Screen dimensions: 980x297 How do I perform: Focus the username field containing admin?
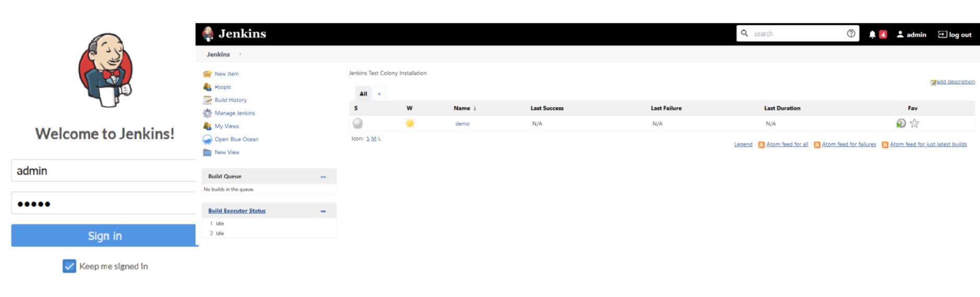104,171
